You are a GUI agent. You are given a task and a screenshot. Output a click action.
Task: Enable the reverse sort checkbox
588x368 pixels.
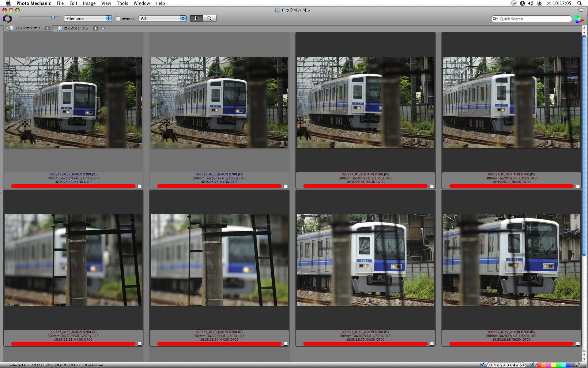point(118,19)
